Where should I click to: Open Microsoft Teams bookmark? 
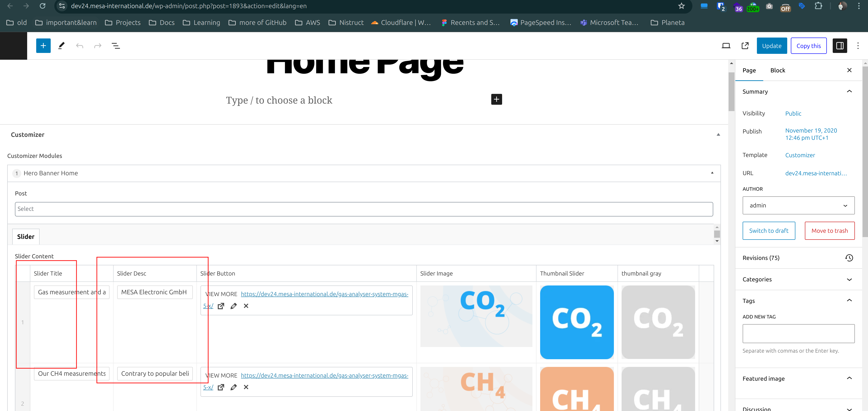[x=609, y=23]
